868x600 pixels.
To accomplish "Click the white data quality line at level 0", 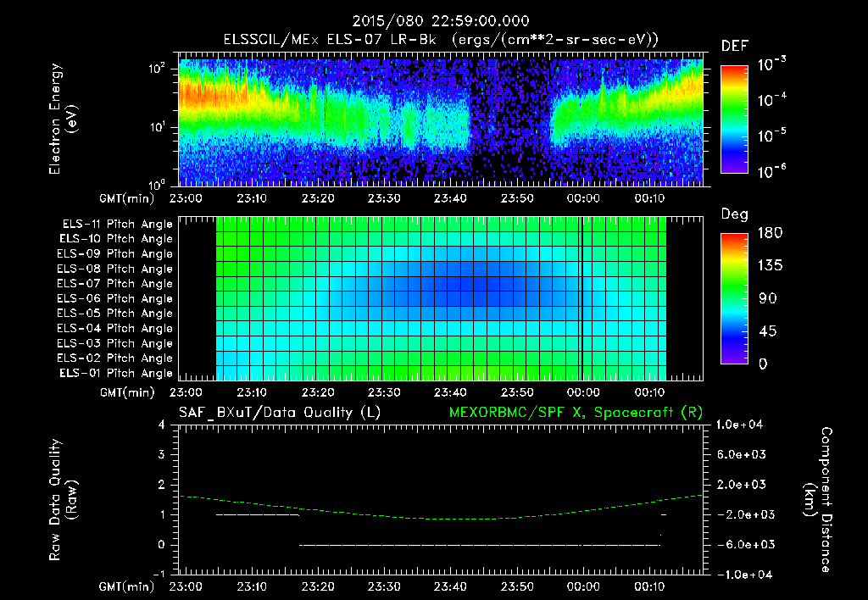I will pyautogui.click(x=480, y=545).
